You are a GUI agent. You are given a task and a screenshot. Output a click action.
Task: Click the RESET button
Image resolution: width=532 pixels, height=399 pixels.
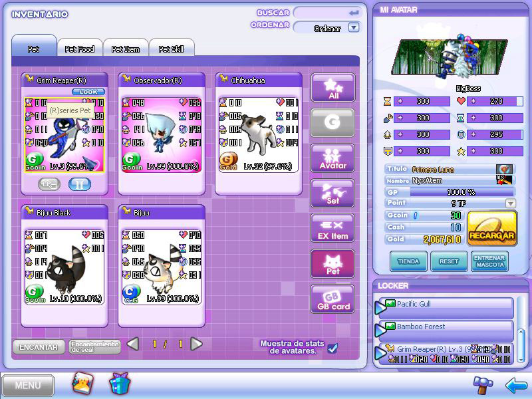[x=448, y=261]
